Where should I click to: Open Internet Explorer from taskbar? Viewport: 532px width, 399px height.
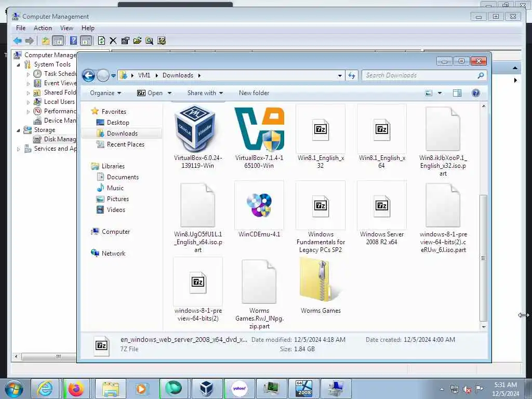45,389
